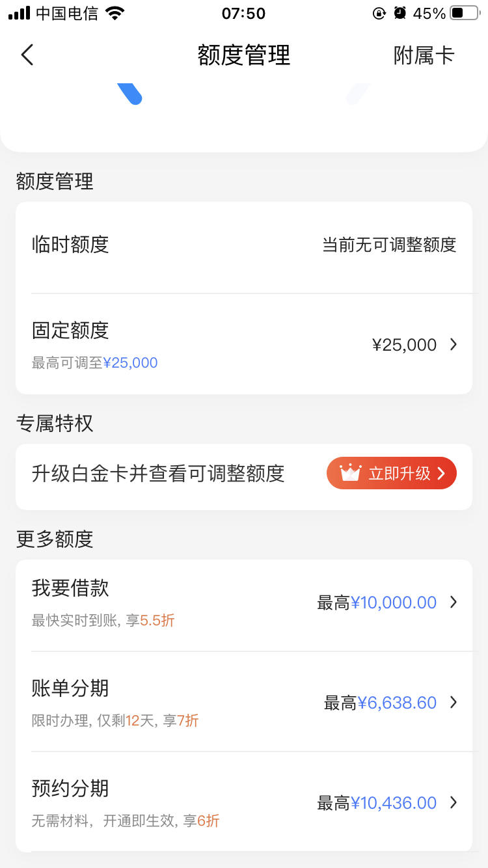
Task: Tap the blue quota gauge arc
Action: [x=130, y=94]
